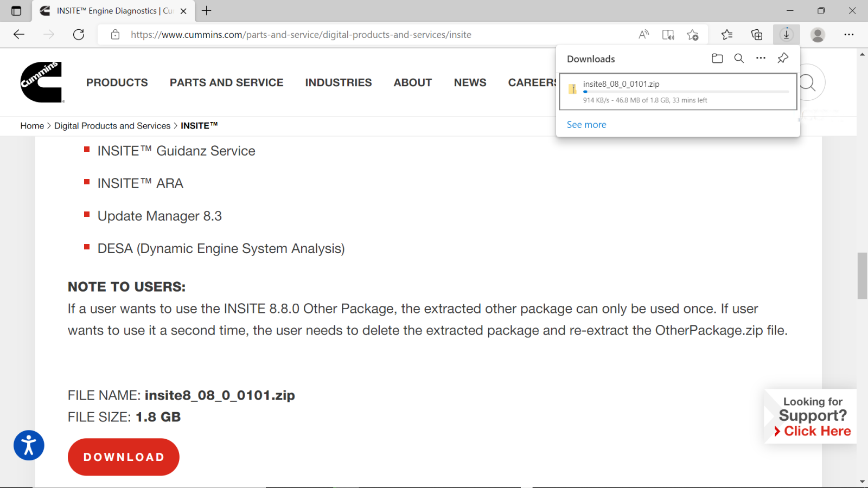
Task: Click the INSITE™ breadcrumb
Action: pos(199,126)
